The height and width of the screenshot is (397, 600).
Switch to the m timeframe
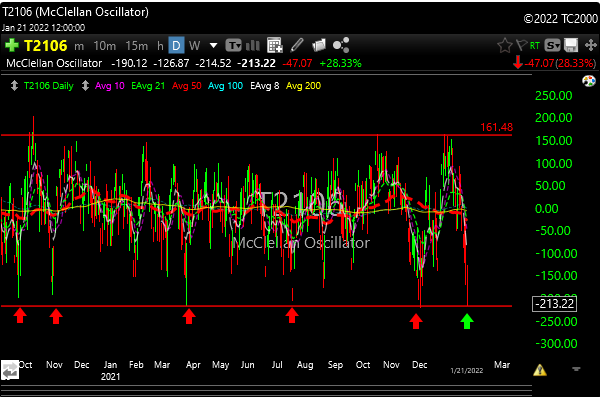tap(79, 46)
